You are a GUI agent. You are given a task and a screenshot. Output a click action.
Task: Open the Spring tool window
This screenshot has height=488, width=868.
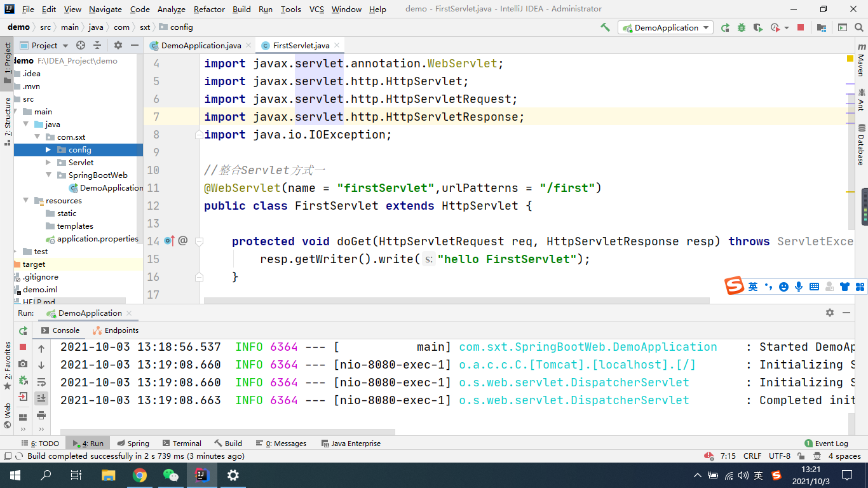point(132,444)
